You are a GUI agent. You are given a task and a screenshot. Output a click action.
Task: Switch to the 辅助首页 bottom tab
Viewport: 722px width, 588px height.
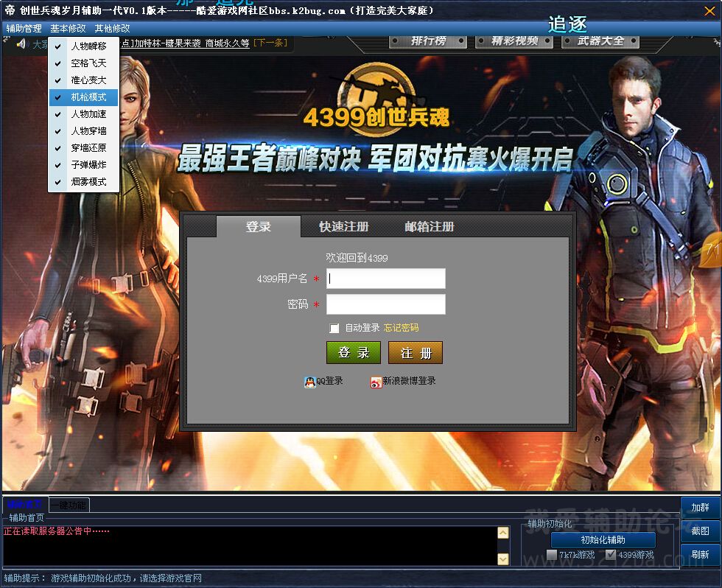tap(25, 505)
